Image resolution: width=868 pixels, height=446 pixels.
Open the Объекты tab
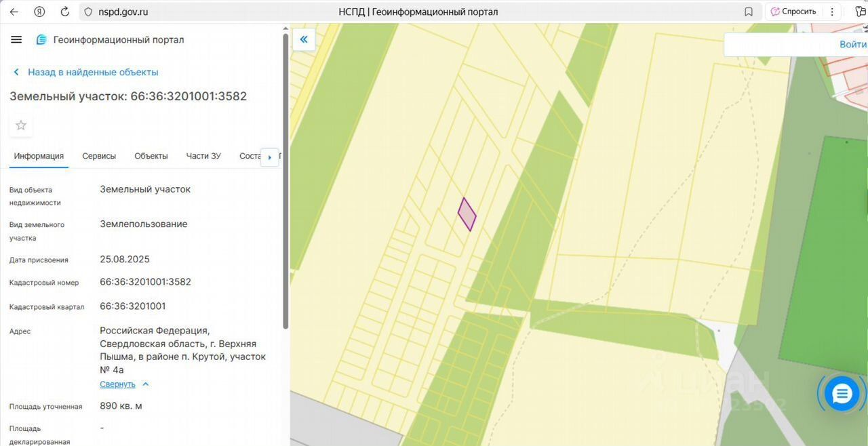(151, 156)
